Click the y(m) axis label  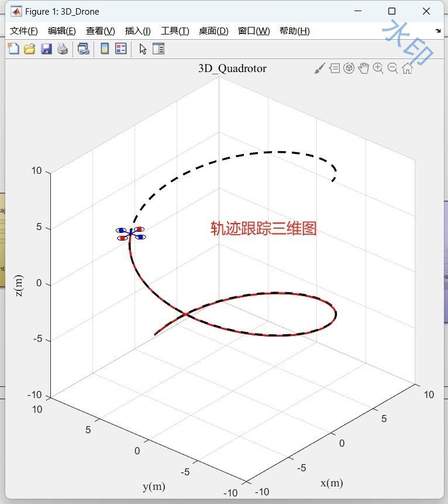click(154, 486)
